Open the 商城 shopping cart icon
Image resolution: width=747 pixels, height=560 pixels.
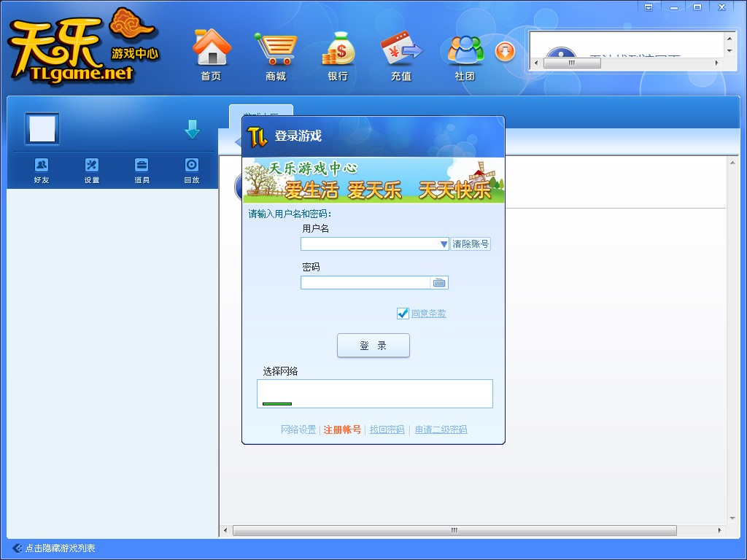275,49
